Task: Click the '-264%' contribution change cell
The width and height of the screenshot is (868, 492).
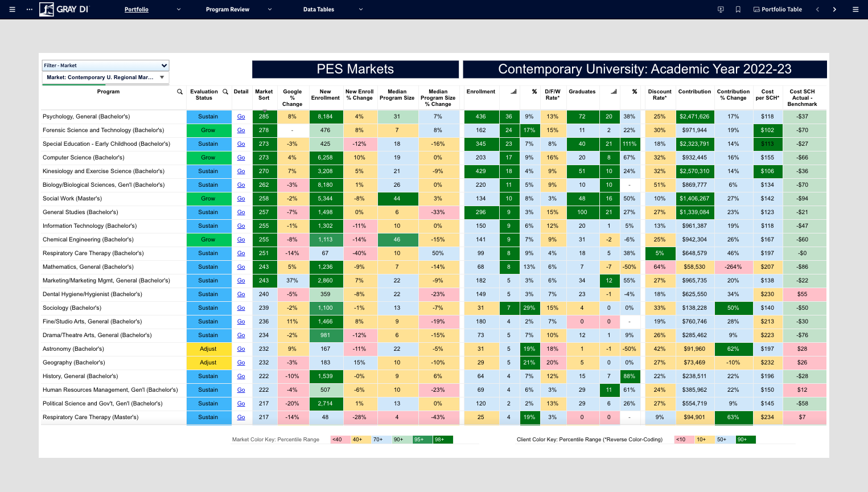Action: [x=733, y=267]
